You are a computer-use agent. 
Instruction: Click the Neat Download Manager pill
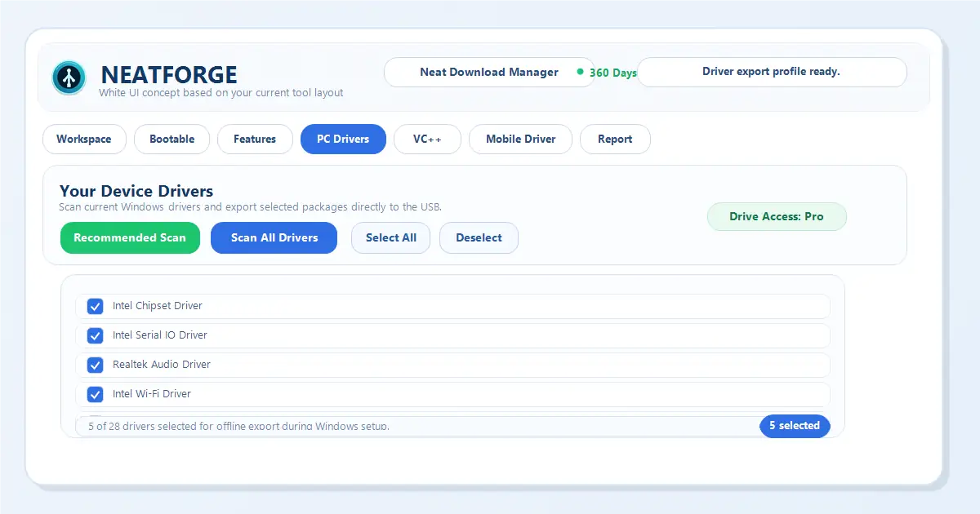pyautogui.click(x=488, y=72)
